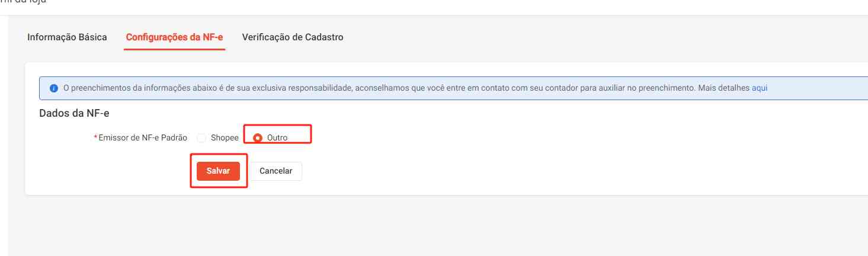Viewport: 868px width, 256px height.
Task: Click the Cancelar button
Action: 276,171
